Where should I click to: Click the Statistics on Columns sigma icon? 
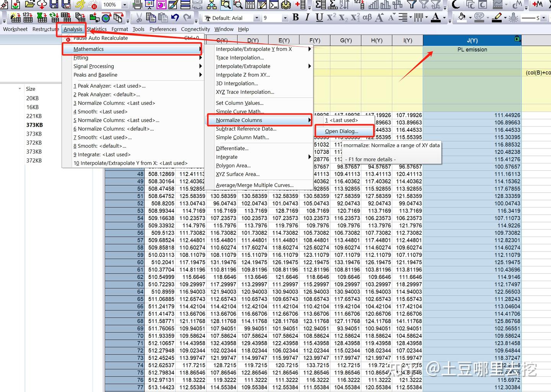click(x=320, y=5)
